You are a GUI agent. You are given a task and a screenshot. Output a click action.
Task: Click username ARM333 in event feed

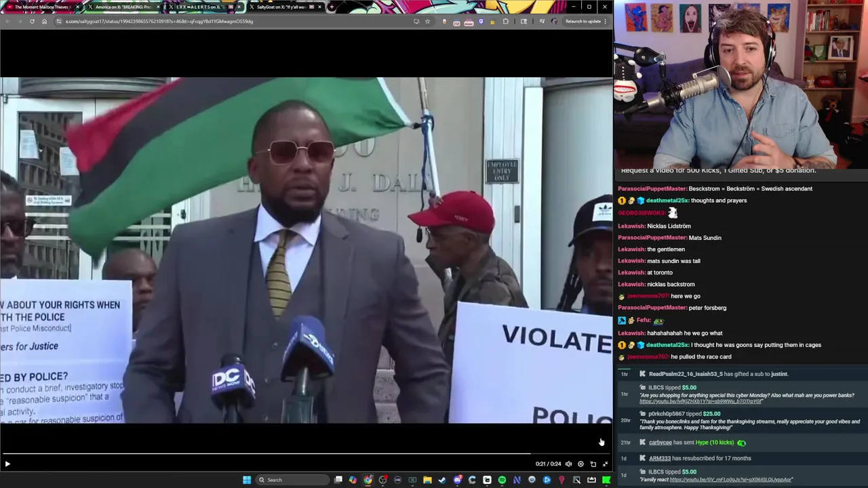660,458
